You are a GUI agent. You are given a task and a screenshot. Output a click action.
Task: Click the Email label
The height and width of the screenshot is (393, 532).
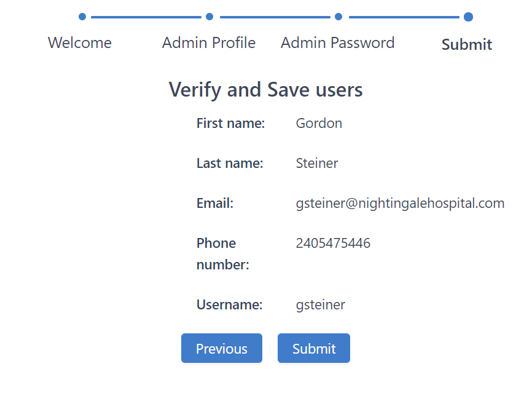[215, 203]
